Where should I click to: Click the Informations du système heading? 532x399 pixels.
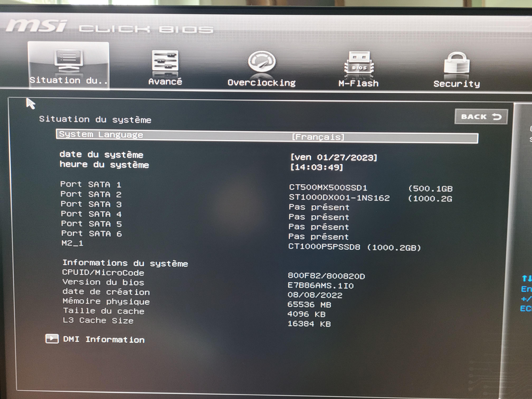125,263
